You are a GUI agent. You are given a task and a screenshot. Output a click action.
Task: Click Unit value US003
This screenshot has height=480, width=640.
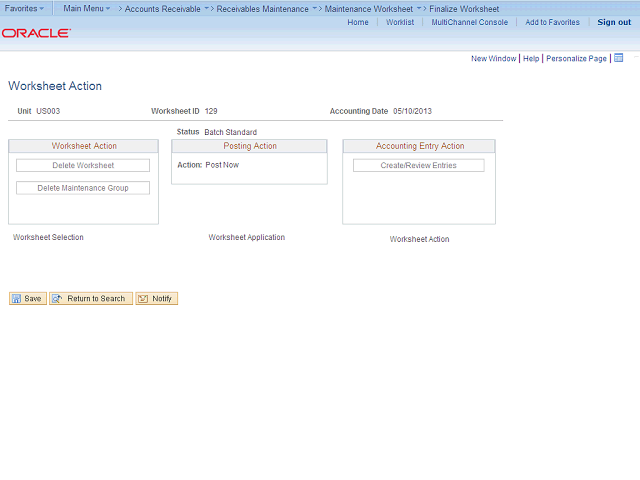pyautogui.click(x=48, y=111)
